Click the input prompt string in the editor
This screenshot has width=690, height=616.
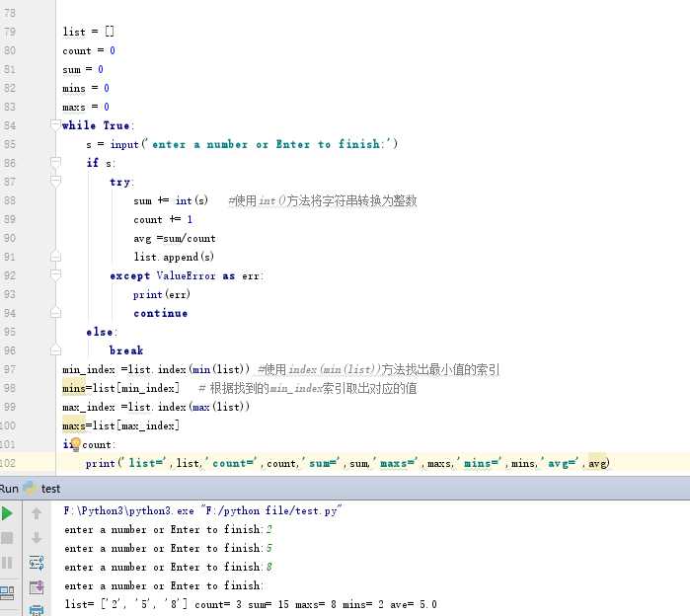(269, 144)
